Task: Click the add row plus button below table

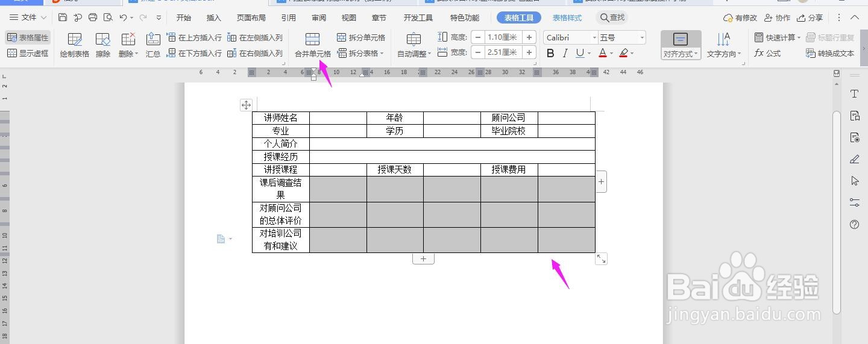Action: [x=423, y=258]
